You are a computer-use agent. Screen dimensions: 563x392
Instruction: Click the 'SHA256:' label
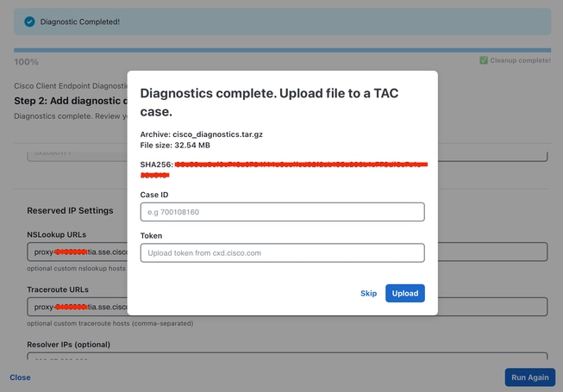point(157,165)
